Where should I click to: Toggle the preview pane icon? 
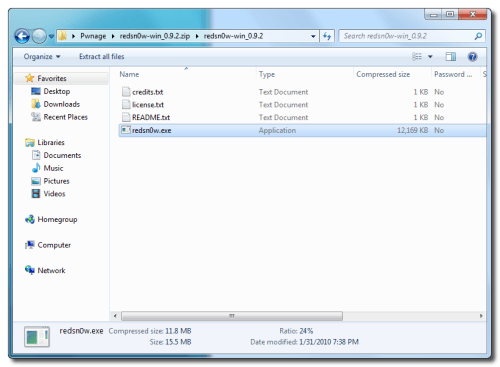(x=451, y=57)
